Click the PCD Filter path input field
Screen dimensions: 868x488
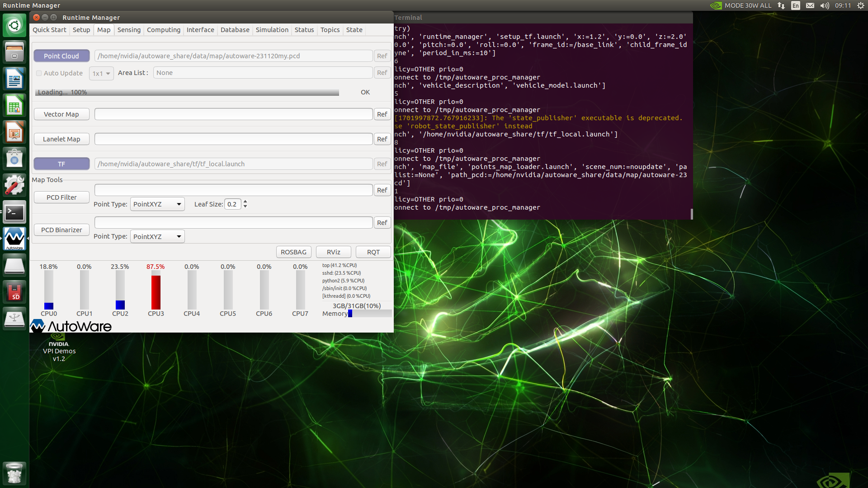click(233, 190)
